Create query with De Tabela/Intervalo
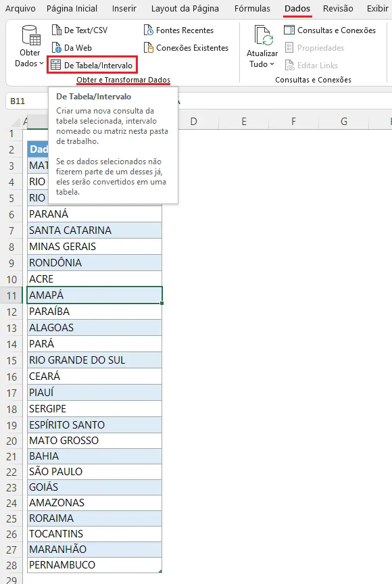392x584 pixels. click(x=92, y=65)
